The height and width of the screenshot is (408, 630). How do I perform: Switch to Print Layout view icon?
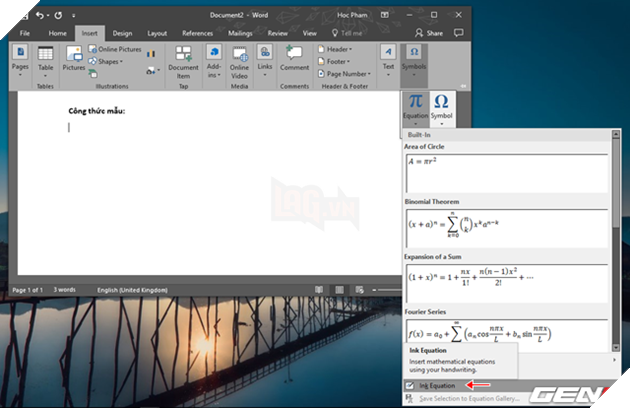(x=339, y=290)
